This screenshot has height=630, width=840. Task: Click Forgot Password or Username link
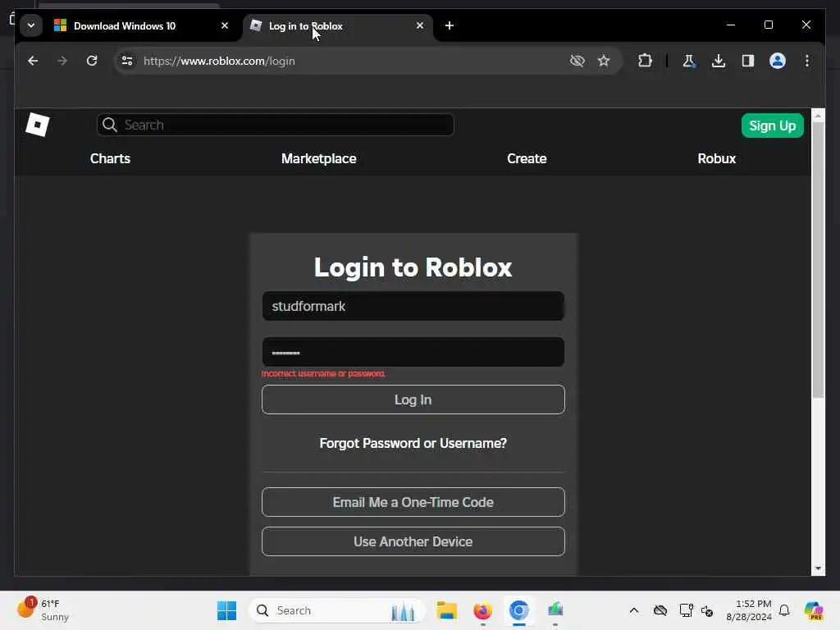(413, 444)
